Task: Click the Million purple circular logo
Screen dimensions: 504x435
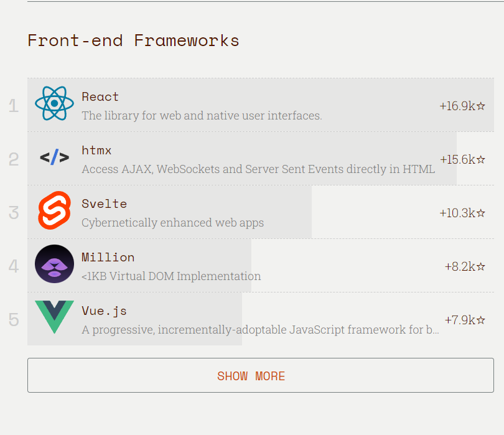Action: click(54, 264)
